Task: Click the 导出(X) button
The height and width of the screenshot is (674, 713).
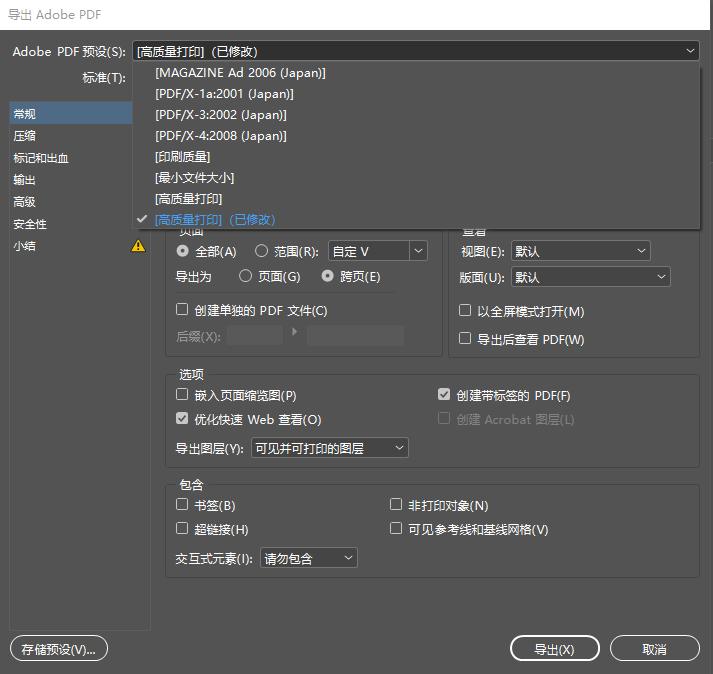Action: tap(555, 649)
